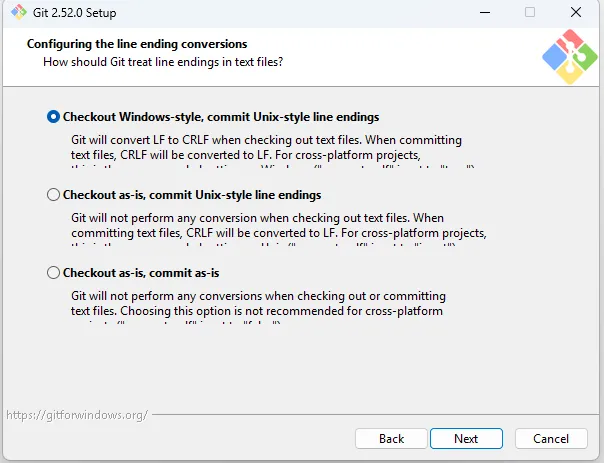Image resolution: width=604 pixels, height=463 pixels.
Task: Click the "How should Git treat line endings" subtitle
Action: tap(162, 62)
